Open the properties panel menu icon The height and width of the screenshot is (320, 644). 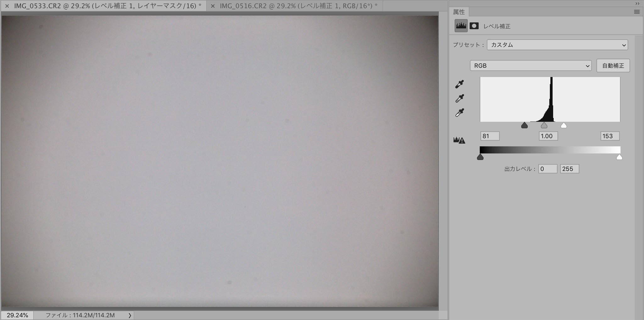pyautogui.click(x=637, y=12)
